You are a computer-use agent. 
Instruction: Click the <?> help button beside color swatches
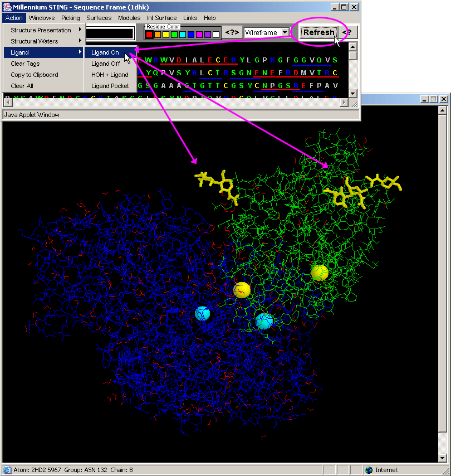pyautogui.click(x=232, y=33)
